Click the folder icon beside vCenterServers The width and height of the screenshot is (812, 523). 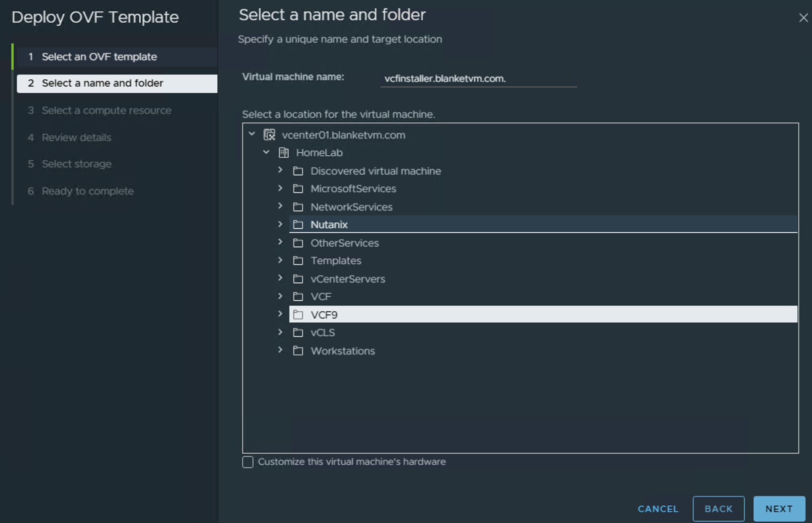pos(298,278)
